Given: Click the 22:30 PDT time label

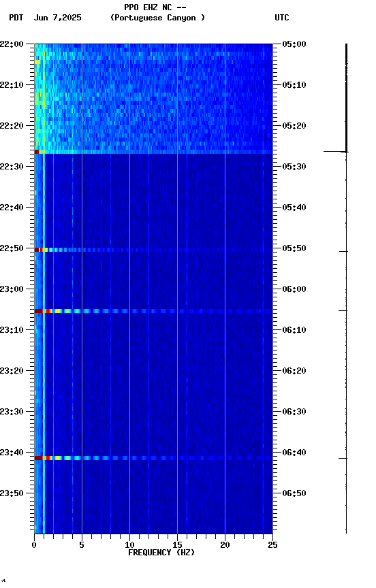Looking at the screenshot, I should pyautogui.click(x=12, y=167).
